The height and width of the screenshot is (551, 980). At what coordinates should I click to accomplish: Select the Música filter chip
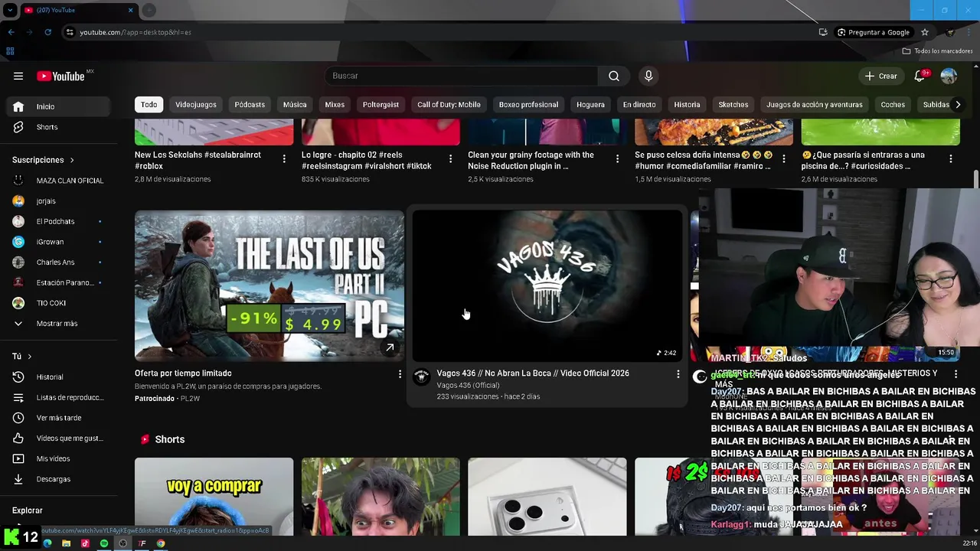coord(295,105)
